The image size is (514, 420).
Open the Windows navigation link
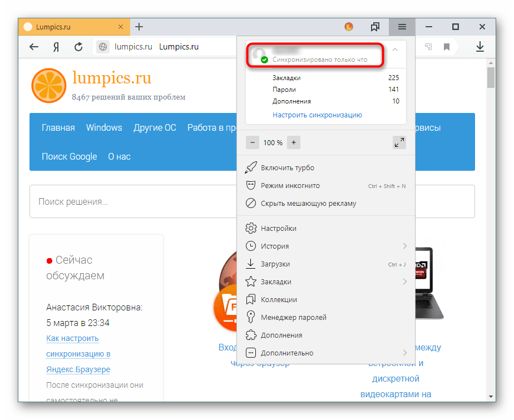coord(104,127)
